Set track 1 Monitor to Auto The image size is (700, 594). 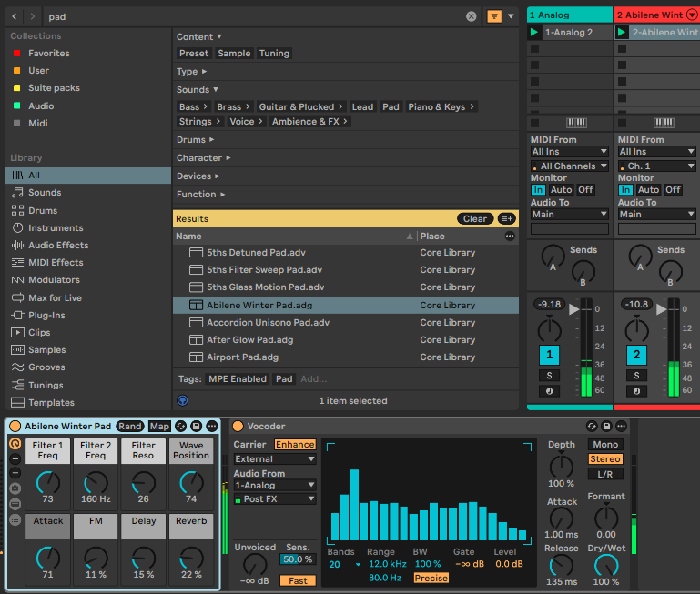tap(561, 190)
